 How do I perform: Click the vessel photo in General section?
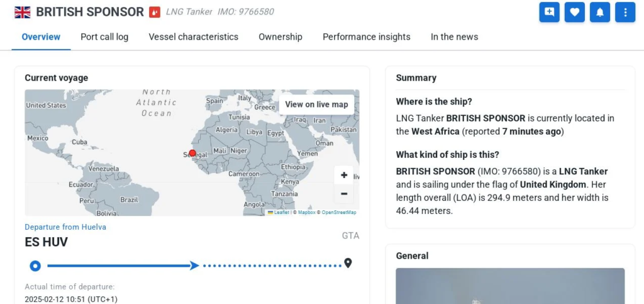[510, 286]
